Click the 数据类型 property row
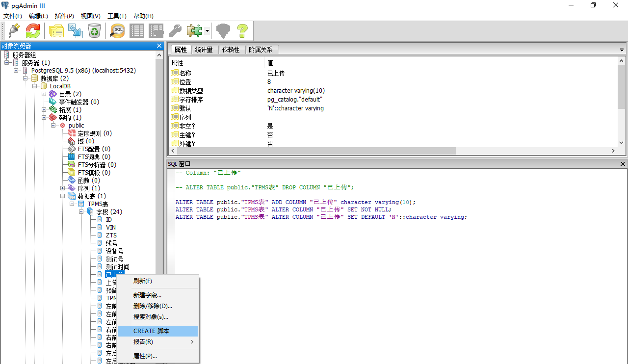The width and height of the screenshot is (628, 364). [x=393, y=91]
